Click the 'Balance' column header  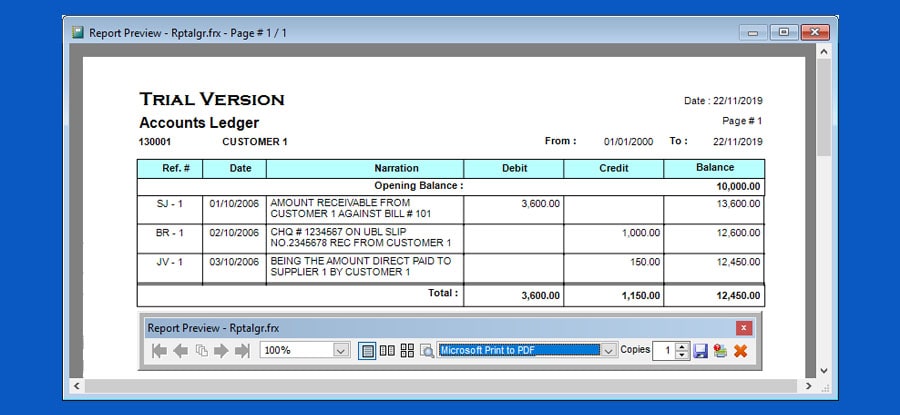714,168
